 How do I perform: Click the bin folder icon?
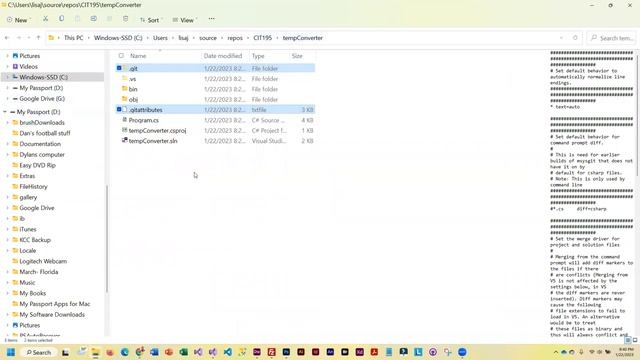(x=125, y=89)
